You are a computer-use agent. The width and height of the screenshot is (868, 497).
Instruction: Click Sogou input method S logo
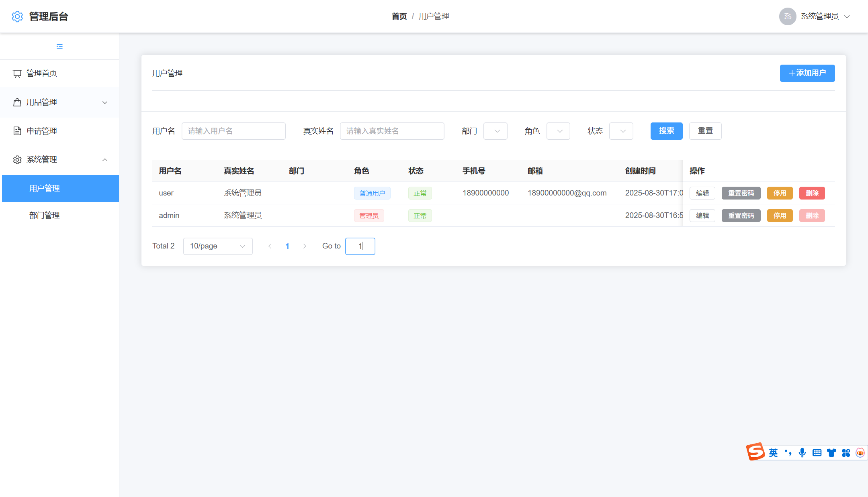click(x=755, y=452)
